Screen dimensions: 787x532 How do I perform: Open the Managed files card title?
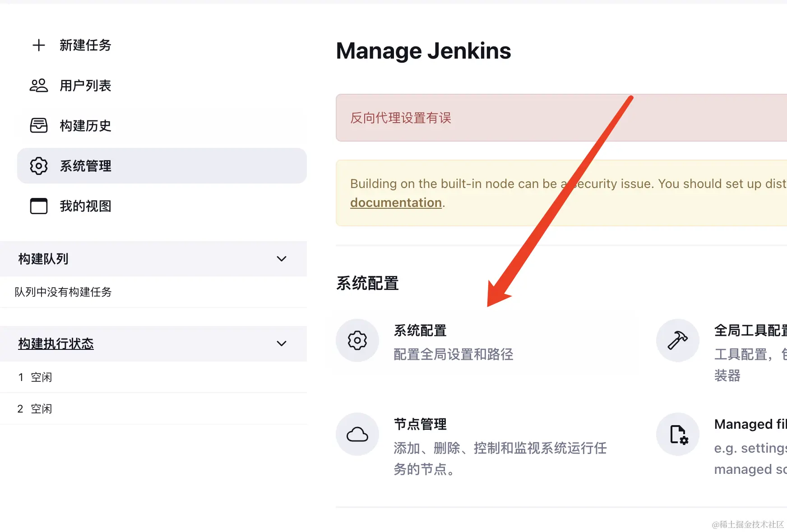(750, 424)
